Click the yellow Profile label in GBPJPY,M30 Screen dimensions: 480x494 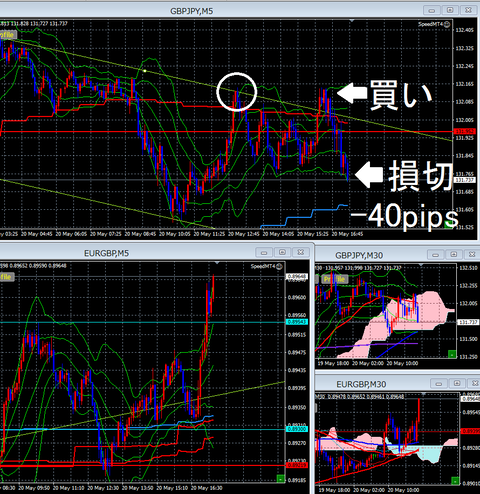point(335,279)
